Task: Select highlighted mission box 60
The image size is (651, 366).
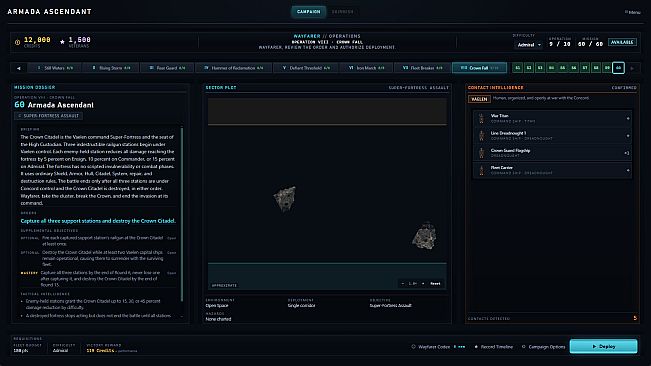Action: coord(618,68)
